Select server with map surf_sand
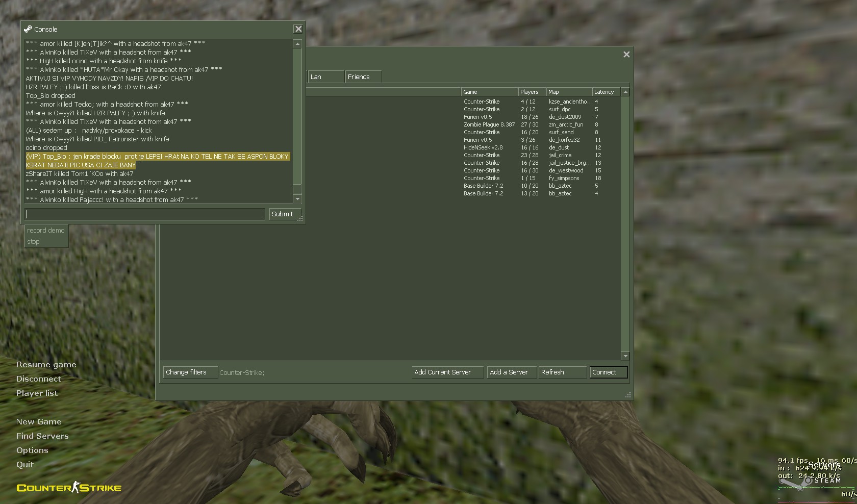This screenshot has width=857, height=504. click(390, 132)
